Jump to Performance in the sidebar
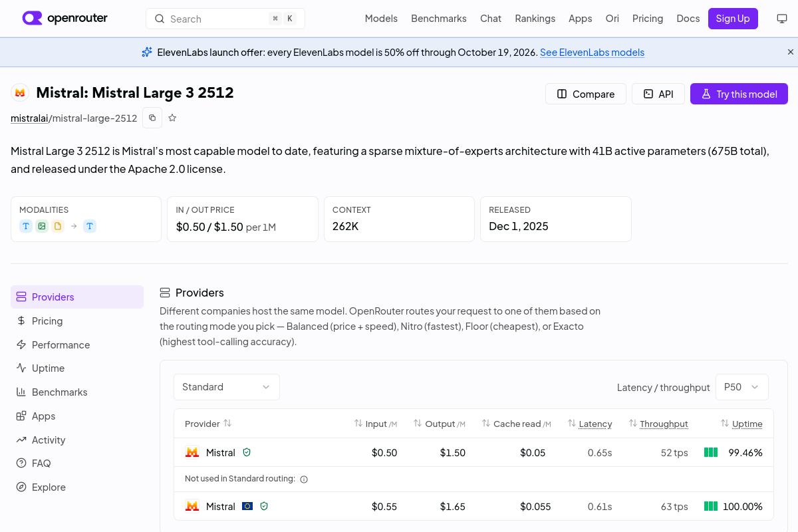The width and height of the screenshot is (798, 532). pyautogui.click(x=77, y=344)
